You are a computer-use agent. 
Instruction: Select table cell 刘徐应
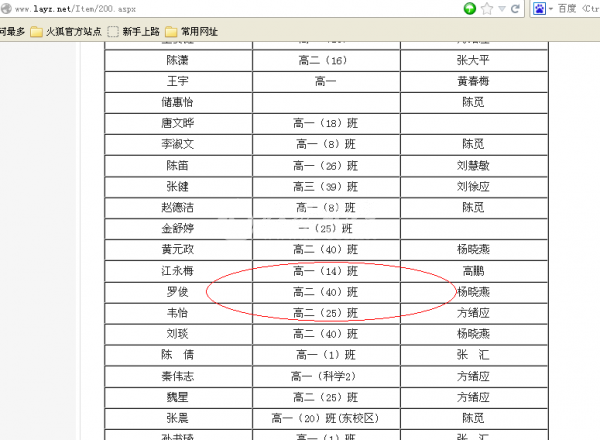(x=473, y=186)
